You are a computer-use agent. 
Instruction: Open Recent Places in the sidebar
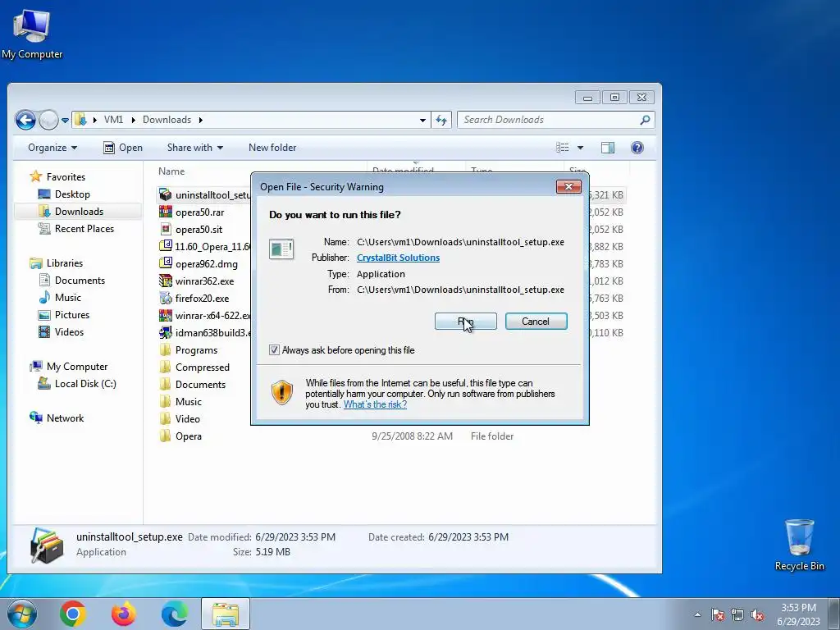click(84, 229)
